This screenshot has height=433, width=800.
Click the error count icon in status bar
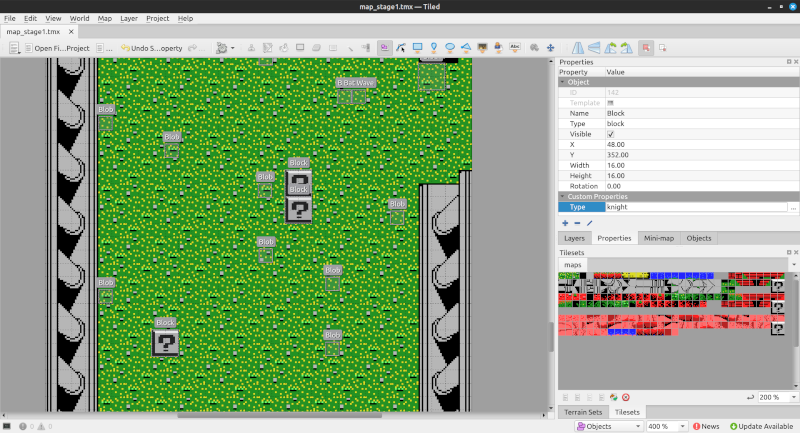(22, 426)
